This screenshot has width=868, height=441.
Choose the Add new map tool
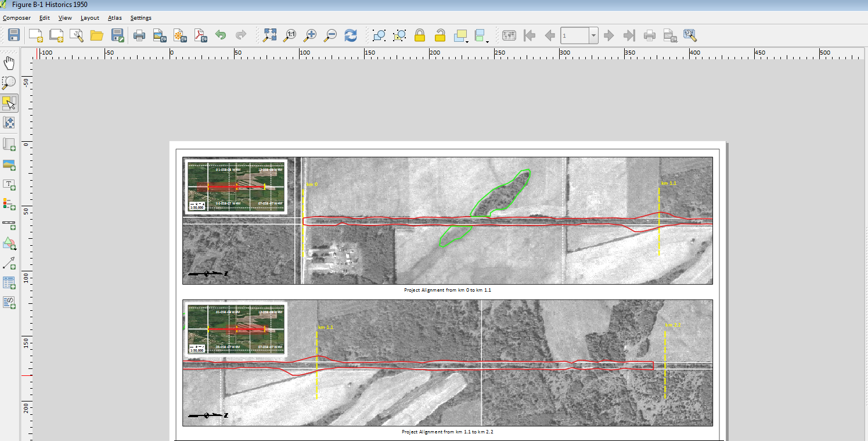pyautogui.click(x=9, y=145)
